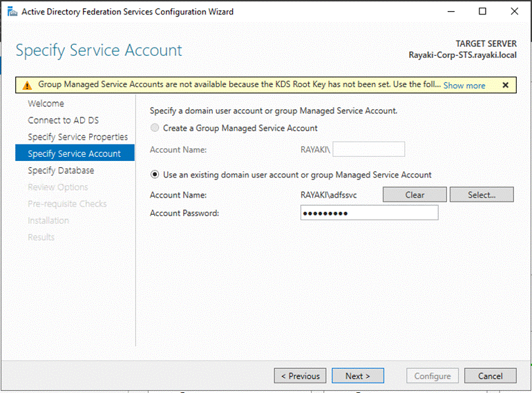The image size is (532, 393).
Task: Click the yellow warning triangle icon
Action: pyautogui.click(x=27, y=86)
